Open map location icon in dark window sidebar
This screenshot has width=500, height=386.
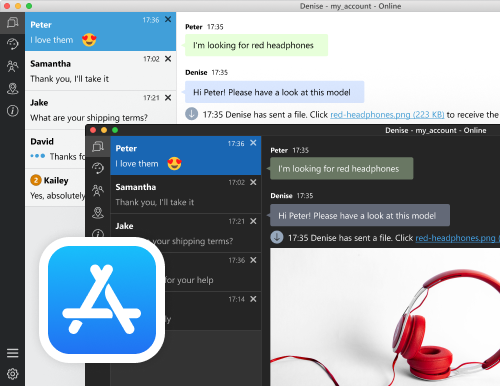98,213
